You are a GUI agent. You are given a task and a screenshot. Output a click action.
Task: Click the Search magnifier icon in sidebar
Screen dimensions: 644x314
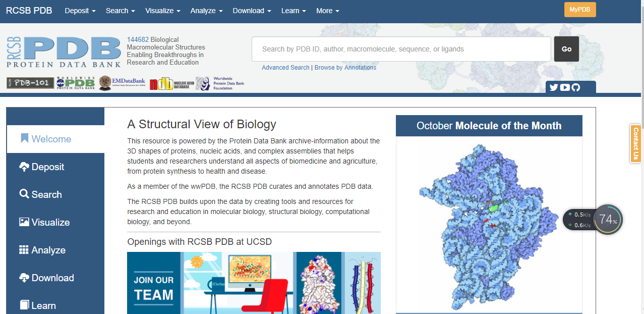tap(24, 194)
